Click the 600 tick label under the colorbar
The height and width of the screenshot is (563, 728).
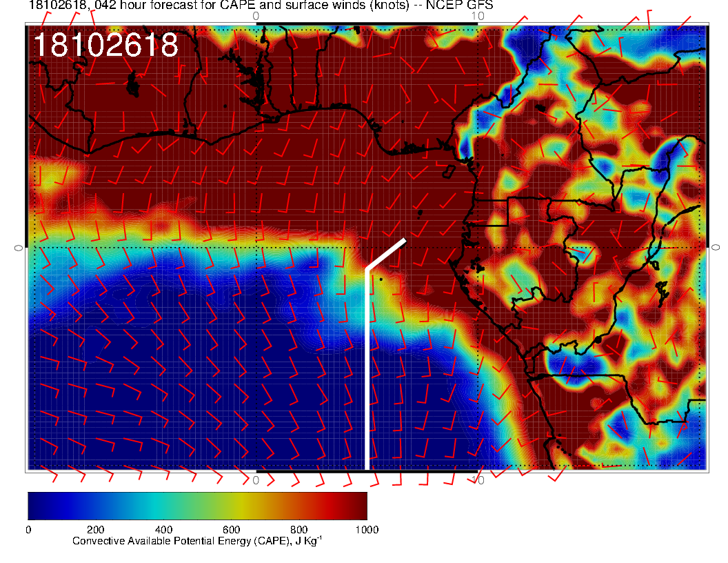(231, 530)
